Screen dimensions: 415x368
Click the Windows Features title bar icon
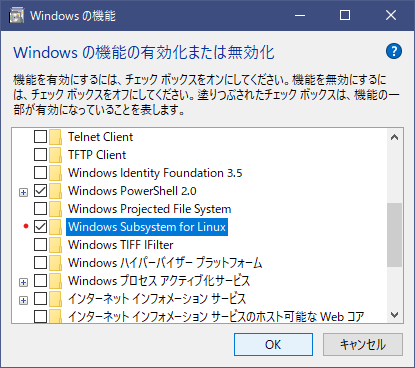click(x=16, y=15)
